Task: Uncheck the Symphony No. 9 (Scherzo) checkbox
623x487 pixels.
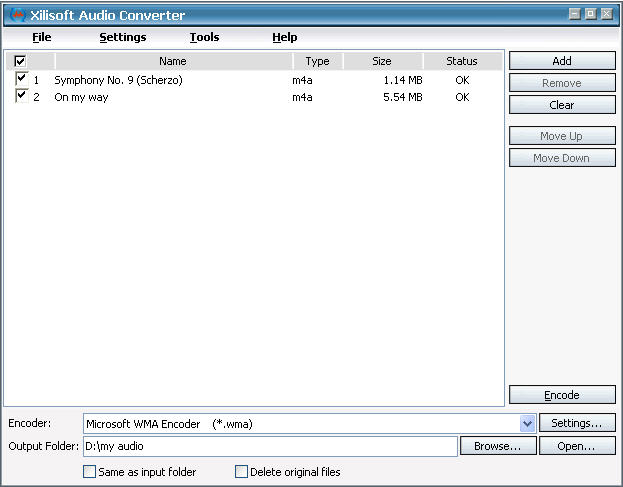Action: coord(21,78)
